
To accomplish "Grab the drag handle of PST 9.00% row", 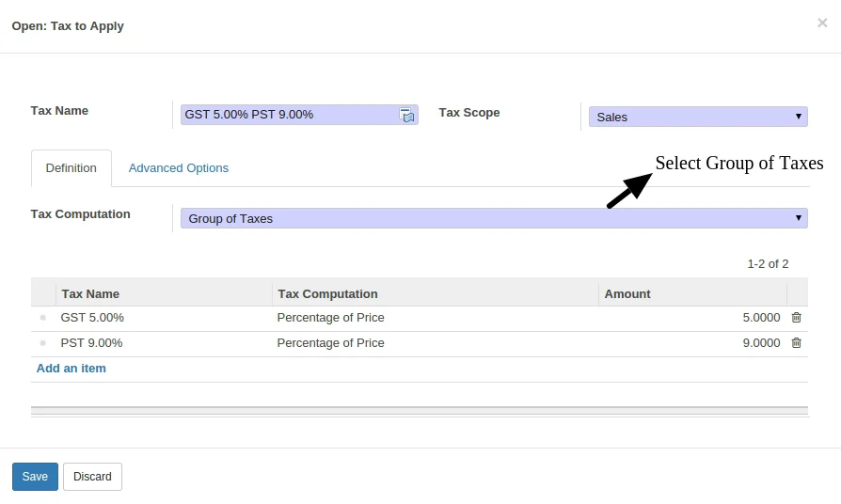I will click(x=43, y=342).
